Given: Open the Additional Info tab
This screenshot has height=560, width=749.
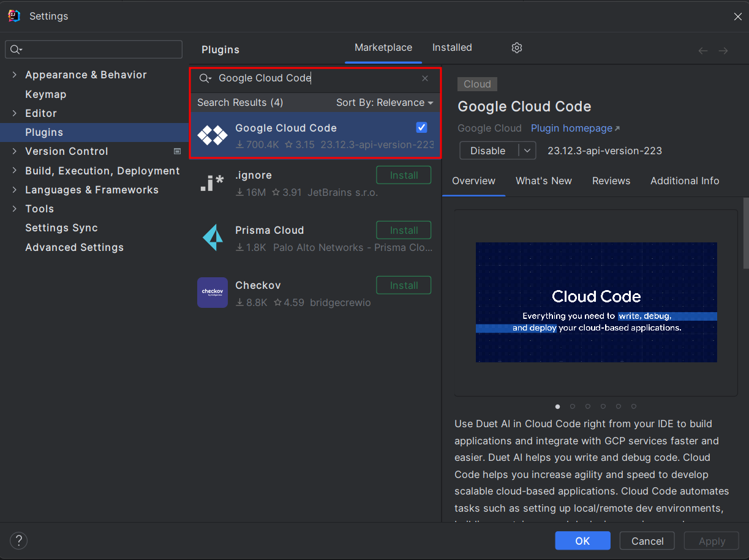Looking at the screenshot, I should 685,181.
